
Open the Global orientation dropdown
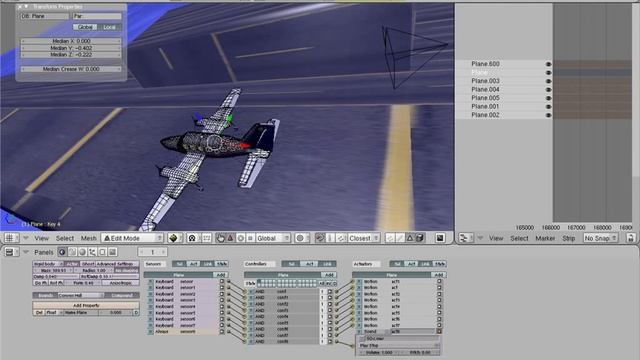tap(273, 238)
